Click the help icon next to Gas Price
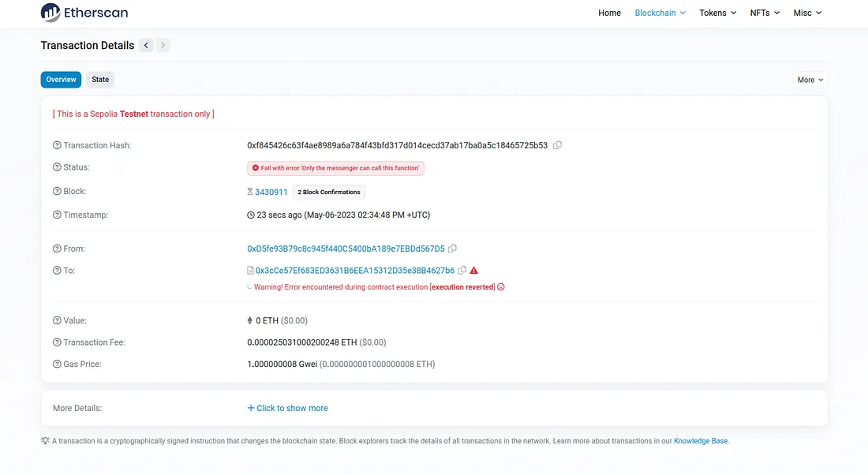Image resolution: width=868 pixels, height=475 pixels. tap(57, 365)
